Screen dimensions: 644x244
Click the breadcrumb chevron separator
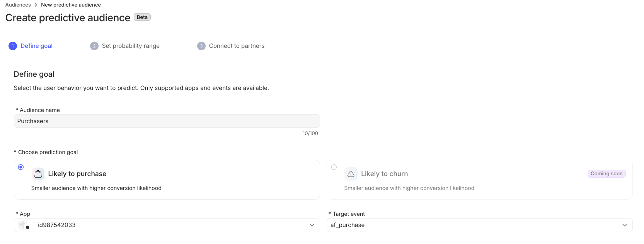[x=36, y=5]
